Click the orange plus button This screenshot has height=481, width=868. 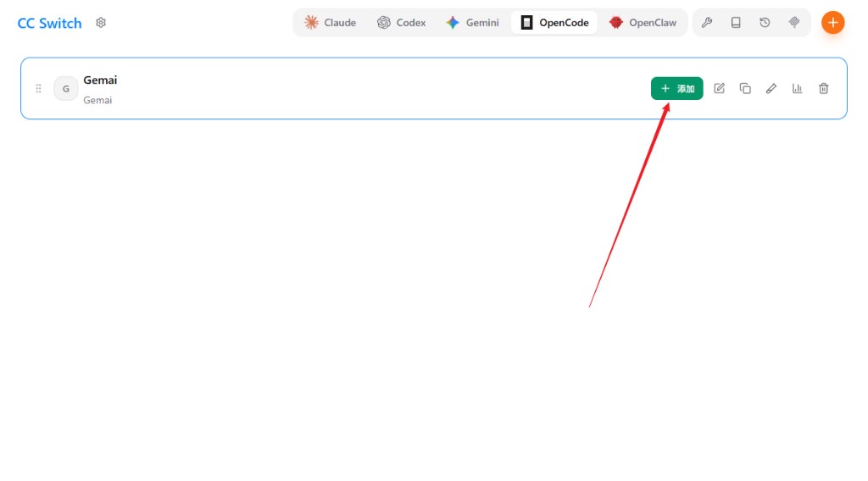(x=832, y=23)
